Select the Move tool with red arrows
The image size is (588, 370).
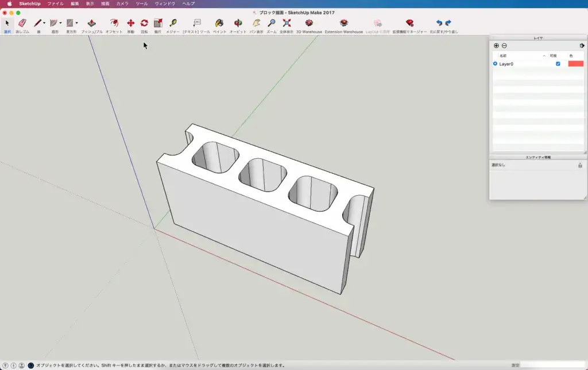click(x=130, y=23)
